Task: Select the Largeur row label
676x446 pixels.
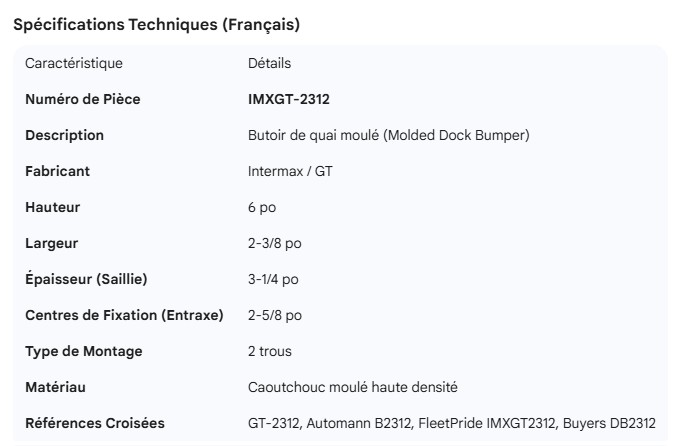Action: tap(51, 244)
